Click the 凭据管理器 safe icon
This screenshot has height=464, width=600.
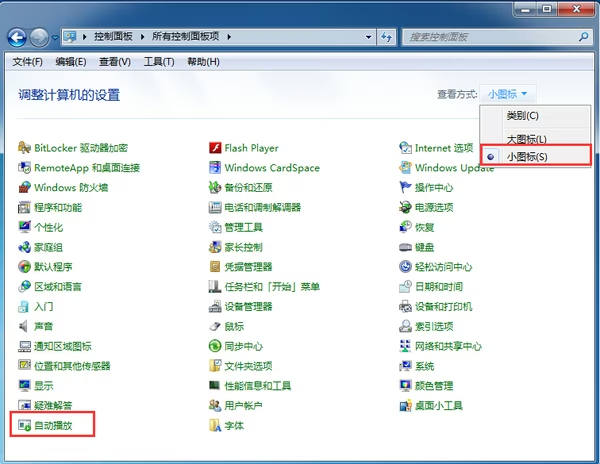point(215,267)
